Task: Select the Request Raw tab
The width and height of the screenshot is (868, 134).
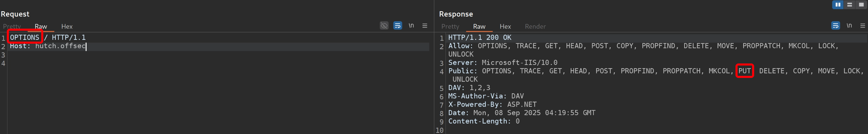Action: coord(41,27)
